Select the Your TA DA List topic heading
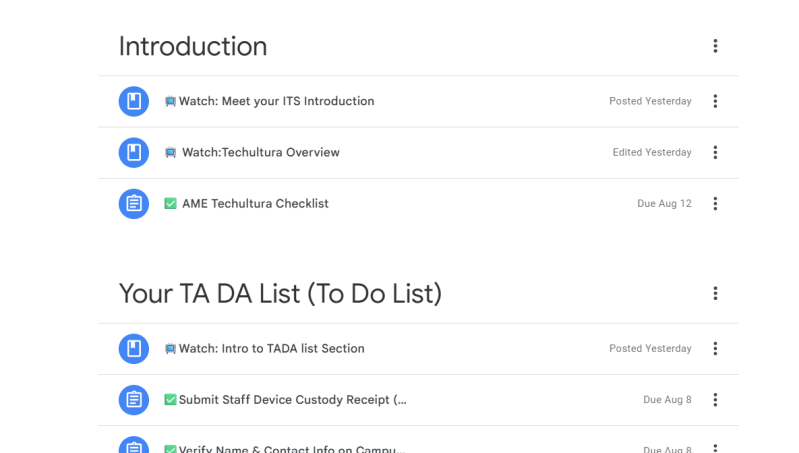 (x=280, y=293)
